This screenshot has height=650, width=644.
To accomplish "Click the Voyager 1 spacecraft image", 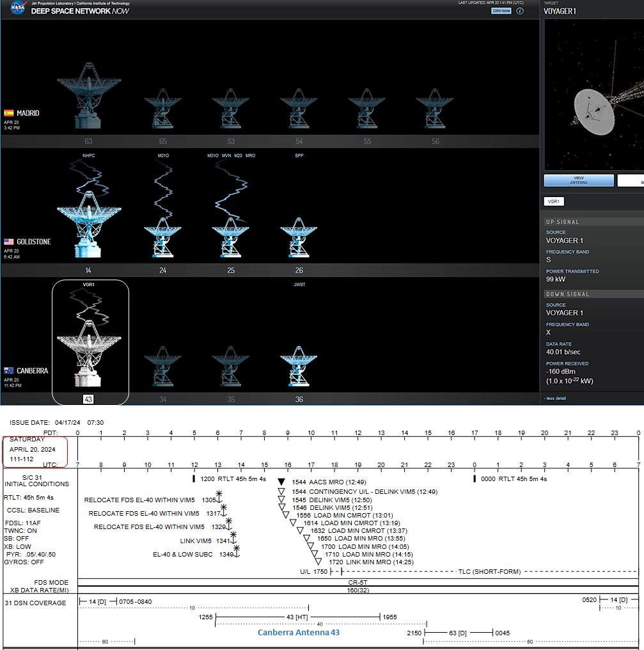I will point(593,112).
